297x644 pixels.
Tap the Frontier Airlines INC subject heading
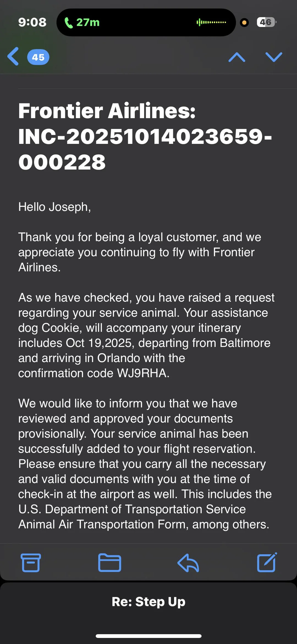click(145, 136)
